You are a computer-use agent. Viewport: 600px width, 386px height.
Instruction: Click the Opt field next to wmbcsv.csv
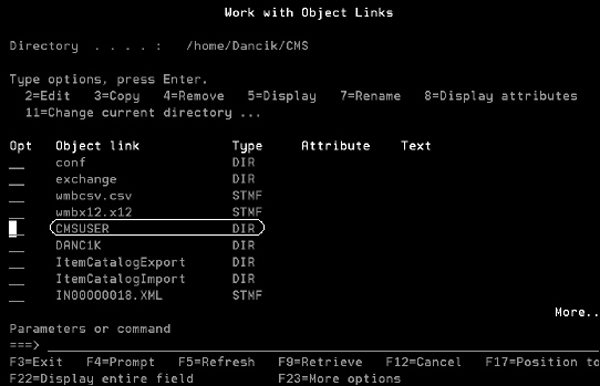[17, 196]
